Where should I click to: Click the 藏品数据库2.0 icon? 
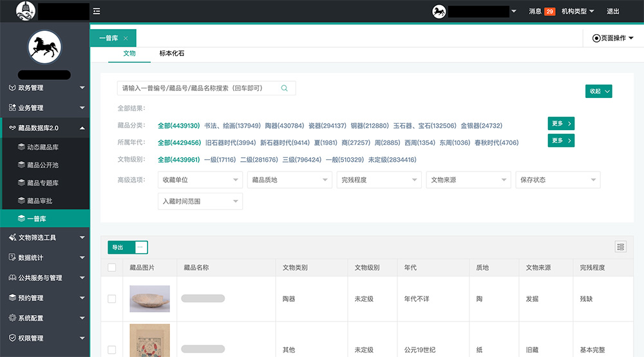coord(12,128)
